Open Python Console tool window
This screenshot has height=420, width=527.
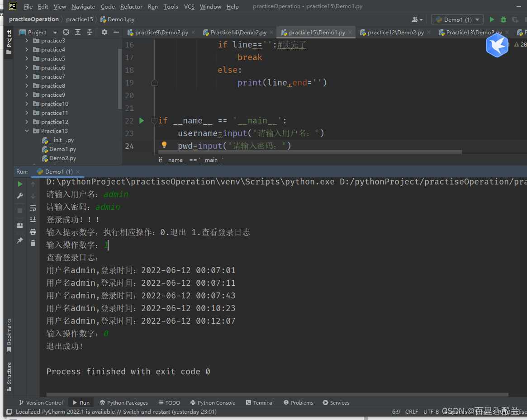coord(213,402)
